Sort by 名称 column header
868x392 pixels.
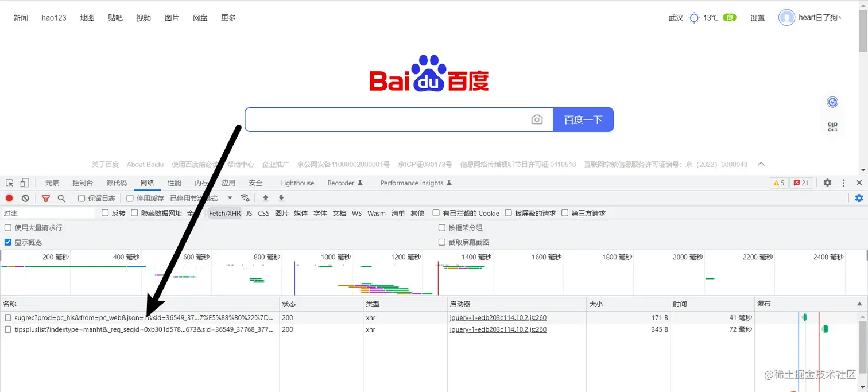coord(139,304)
